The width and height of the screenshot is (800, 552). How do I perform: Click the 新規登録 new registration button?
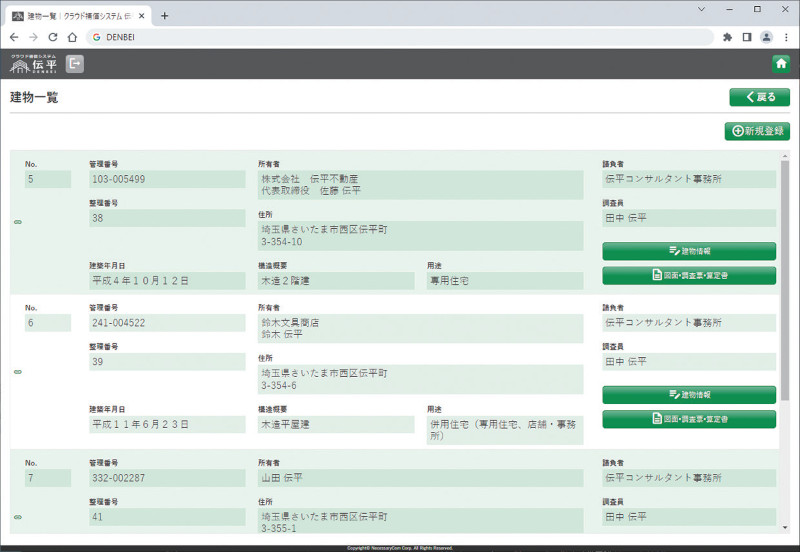pos(757,131)
